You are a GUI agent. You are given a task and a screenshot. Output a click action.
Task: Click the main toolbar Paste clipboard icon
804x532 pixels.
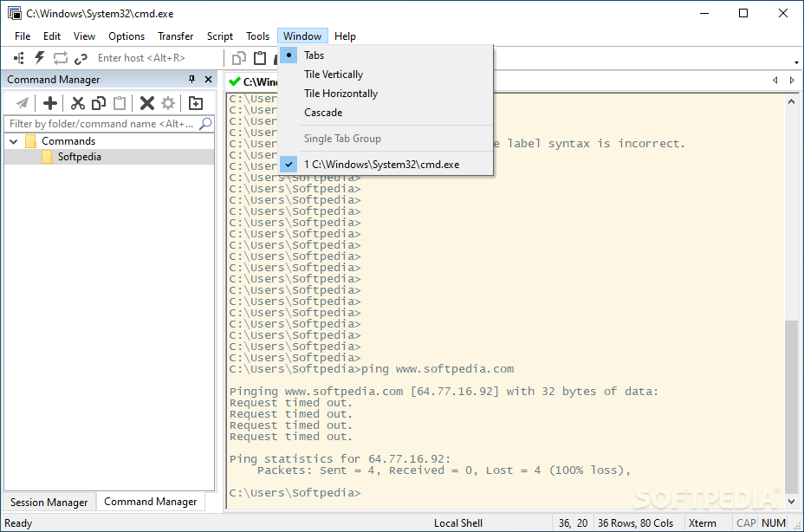[x=260, y=58]
